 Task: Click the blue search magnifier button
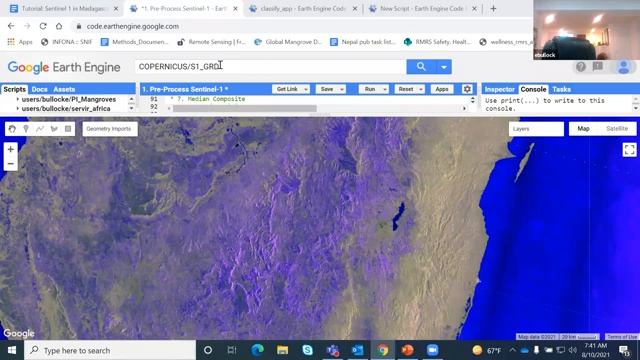(x=421, y=67)
